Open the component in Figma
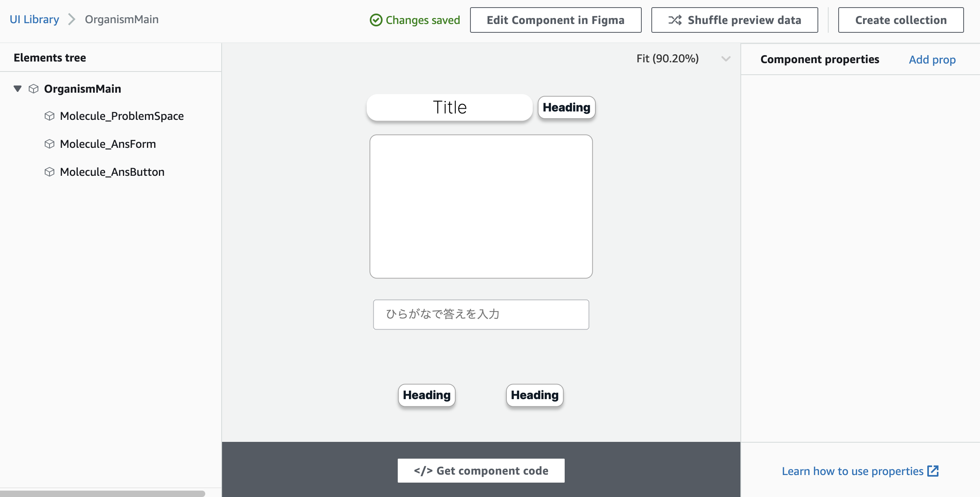The width and height of the screenshot is (980, 497). point(555,20)
